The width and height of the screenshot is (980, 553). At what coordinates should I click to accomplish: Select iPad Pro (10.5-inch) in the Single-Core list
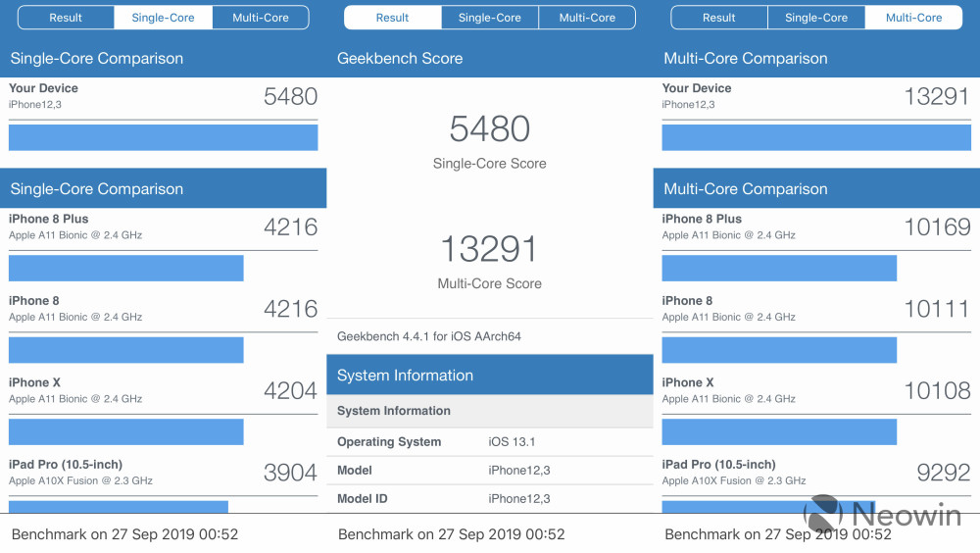point(163,473)
